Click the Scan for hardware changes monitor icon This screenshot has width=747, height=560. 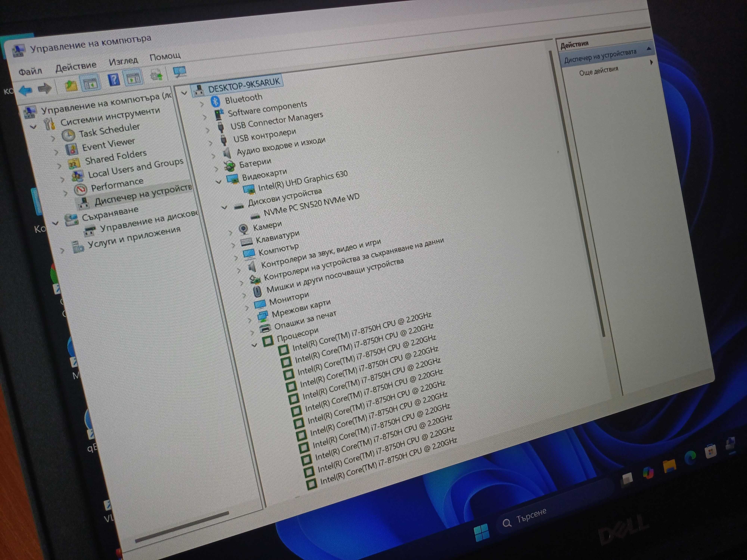click(x=179, y=72)
